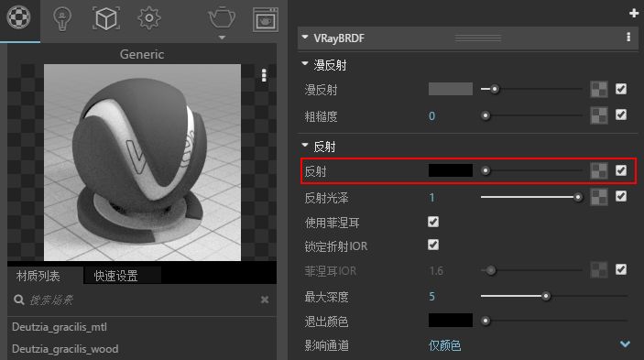Click the roughness texture map slot icon
The width and height of the screenshot is (644, 360).
[x=599, y=115]
